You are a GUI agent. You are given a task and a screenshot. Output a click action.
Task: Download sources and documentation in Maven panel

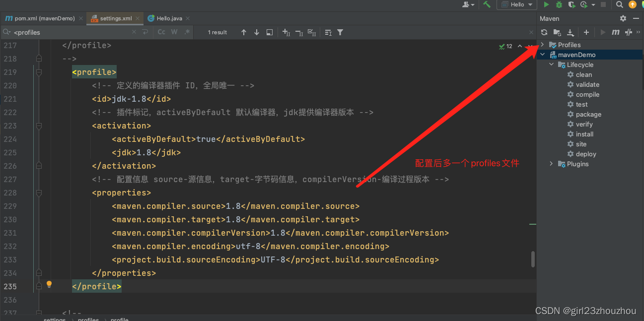(570, 32)
